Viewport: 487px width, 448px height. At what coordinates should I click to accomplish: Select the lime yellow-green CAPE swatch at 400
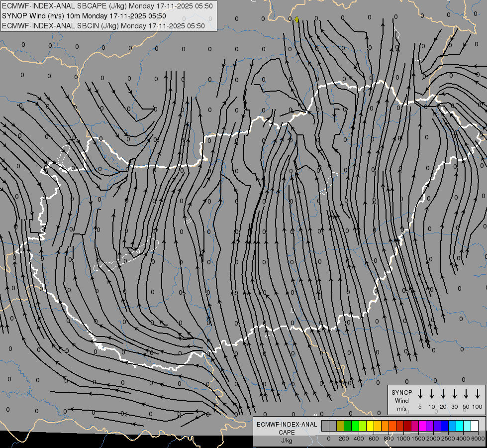(x=363, y=426)
